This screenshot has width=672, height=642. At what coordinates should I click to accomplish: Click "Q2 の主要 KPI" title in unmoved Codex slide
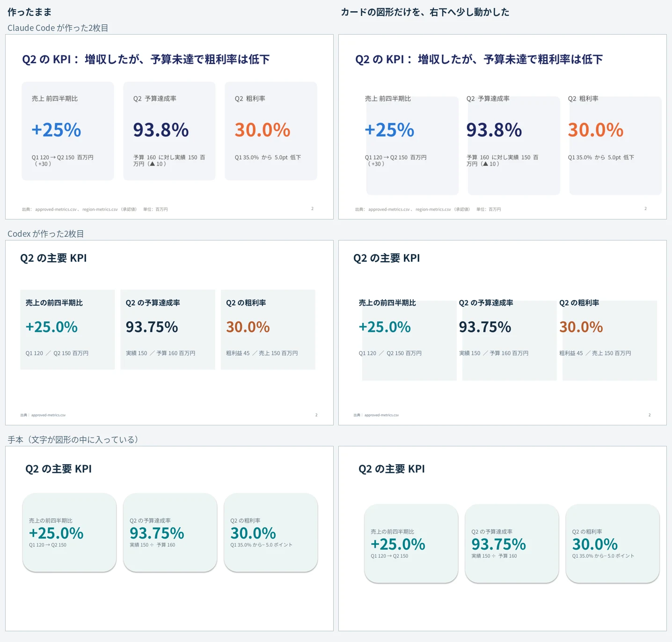[x=53, y=258]
